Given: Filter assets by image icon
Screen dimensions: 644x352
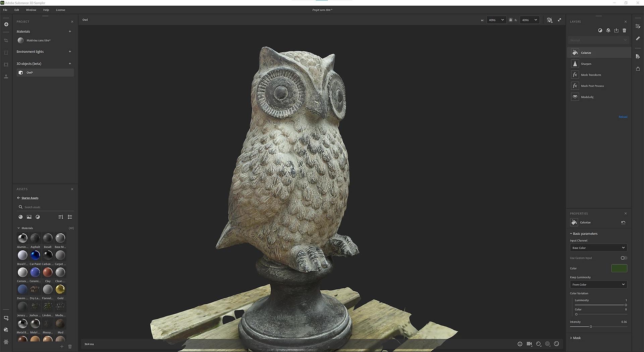Looking at the screenshot, I should click(29, 217).
